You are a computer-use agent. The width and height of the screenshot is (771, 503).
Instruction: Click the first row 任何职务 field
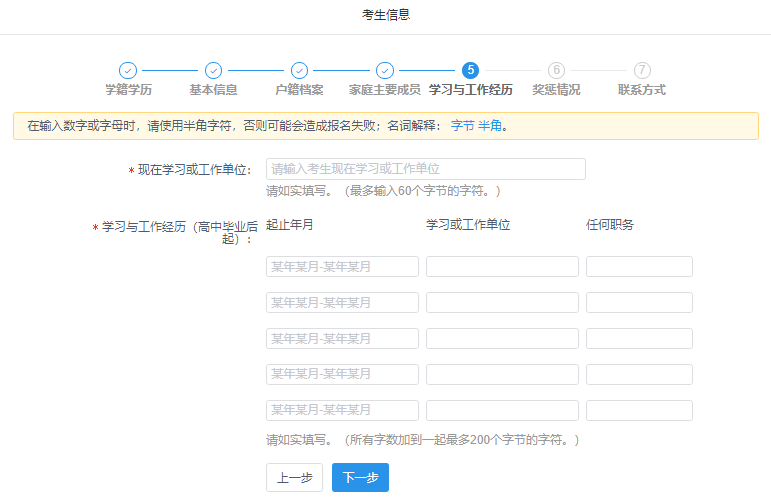[639, 266]
